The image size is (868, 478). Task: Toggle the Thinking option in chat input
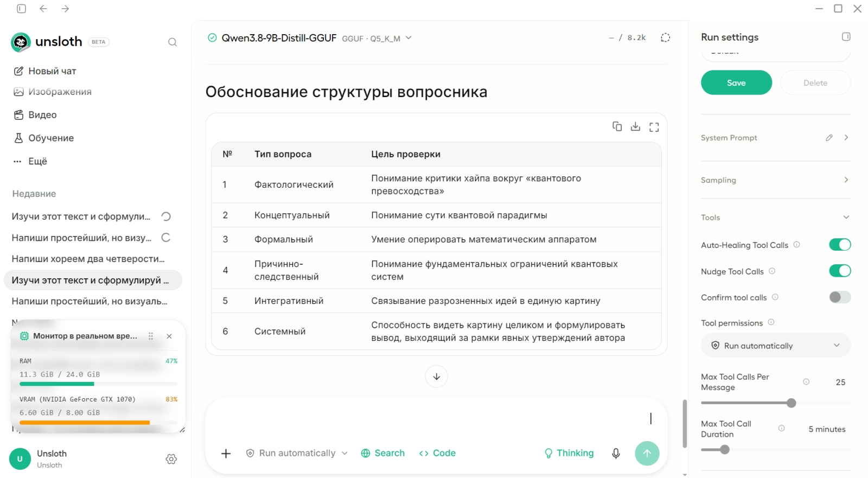569,454
